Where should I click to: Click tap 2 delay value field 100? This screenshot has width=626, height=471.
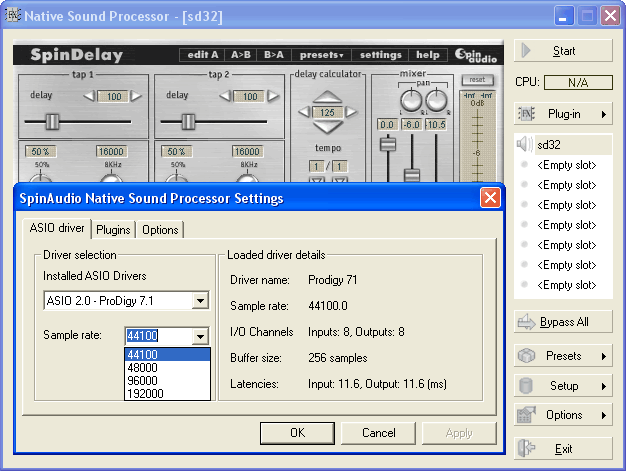pyautogui.click(x=250, y=96)
